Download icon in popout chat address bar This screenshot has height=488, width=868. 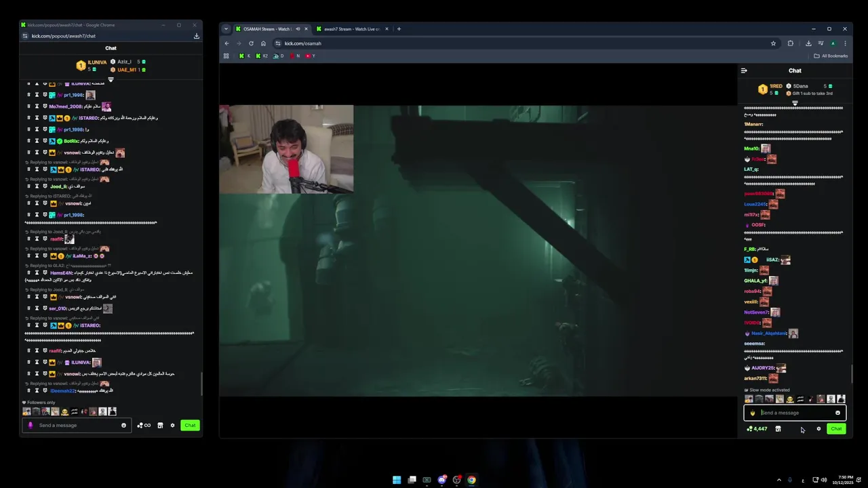(197, 36)
